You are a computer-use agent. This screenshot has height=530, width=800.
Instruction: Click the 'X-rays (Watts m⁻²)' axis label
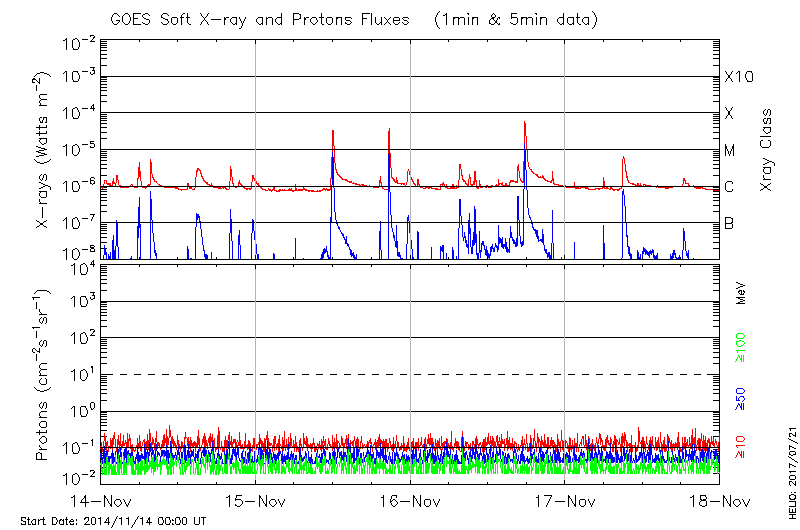tap(44, 150)
